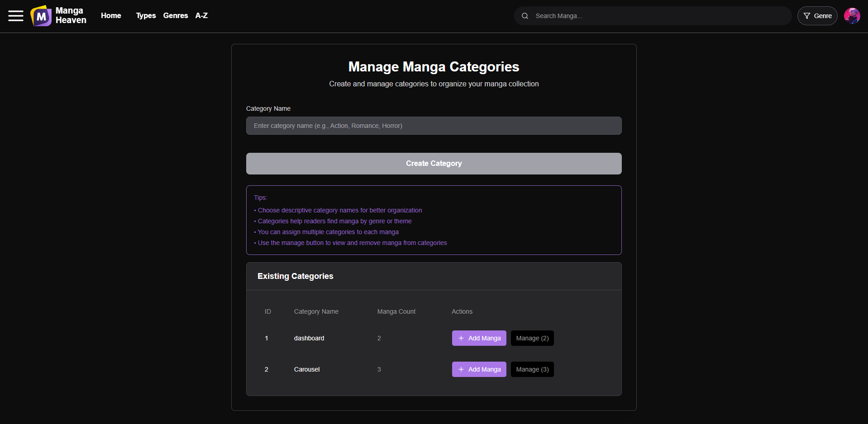
Task: Click the plus icon in dashboard row
Action: (x=461, y=338)
